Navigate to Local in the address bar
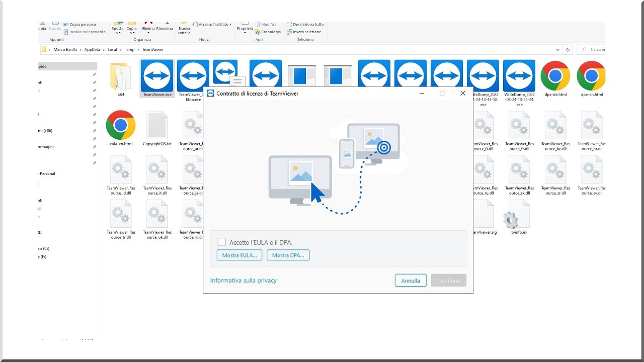The width and height of the screenshot is (644, 362). (112, 50)
